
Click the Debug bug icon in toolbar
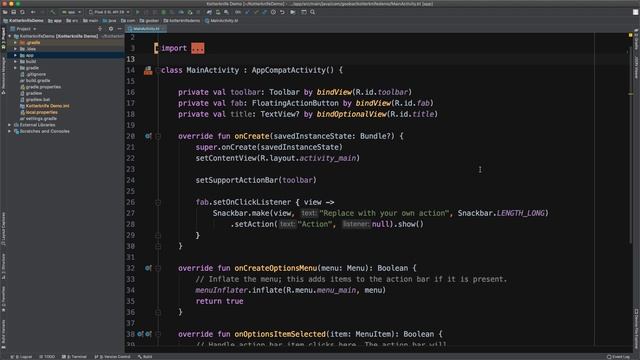point(164,12)
